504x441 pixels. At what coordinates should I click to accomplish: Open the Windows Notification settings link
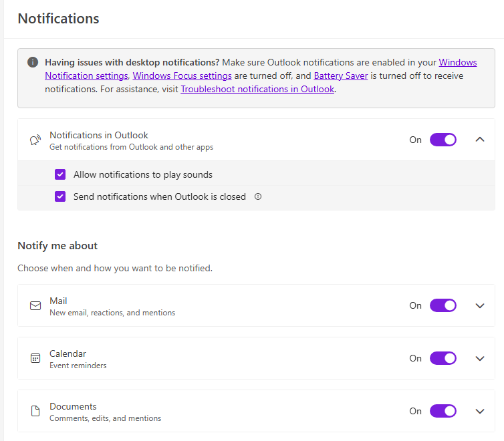(86, 76)
